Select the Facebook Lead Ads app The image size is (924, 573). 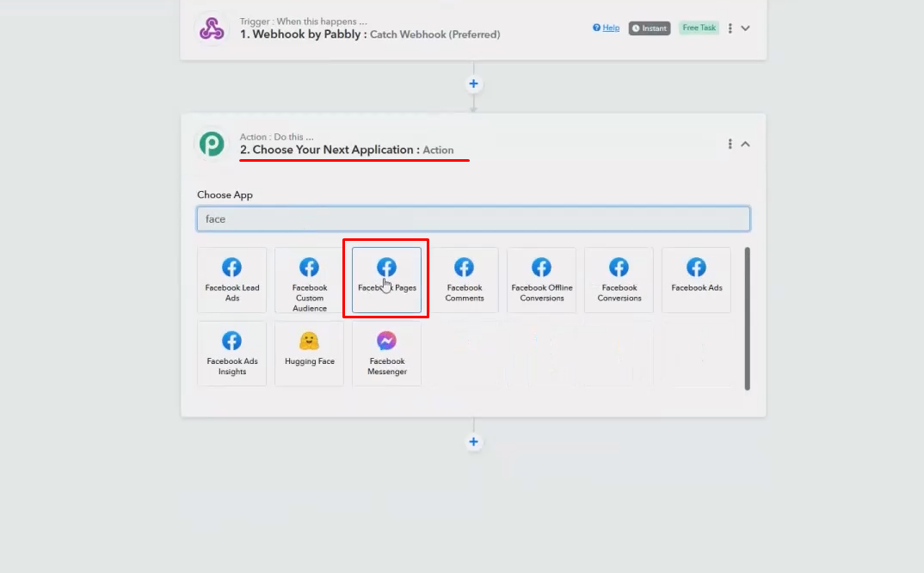click(x=231, y=280)
